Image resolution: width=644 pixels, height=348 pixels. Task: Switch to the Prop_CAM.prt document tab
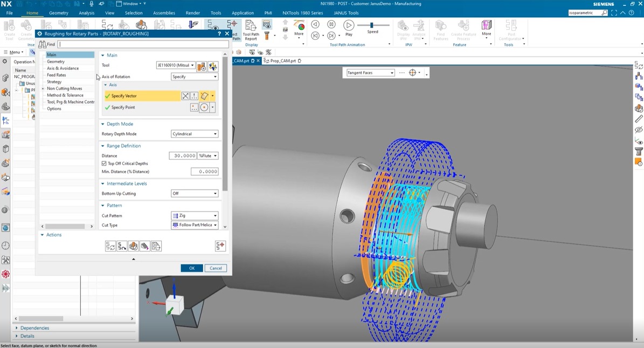tap(282, 61)
